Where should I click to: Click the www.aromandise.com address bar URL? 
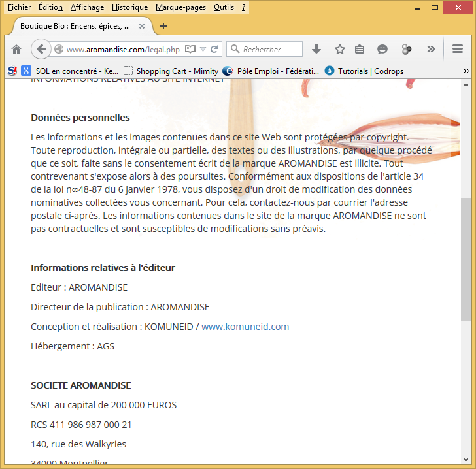tap(123, 50)
